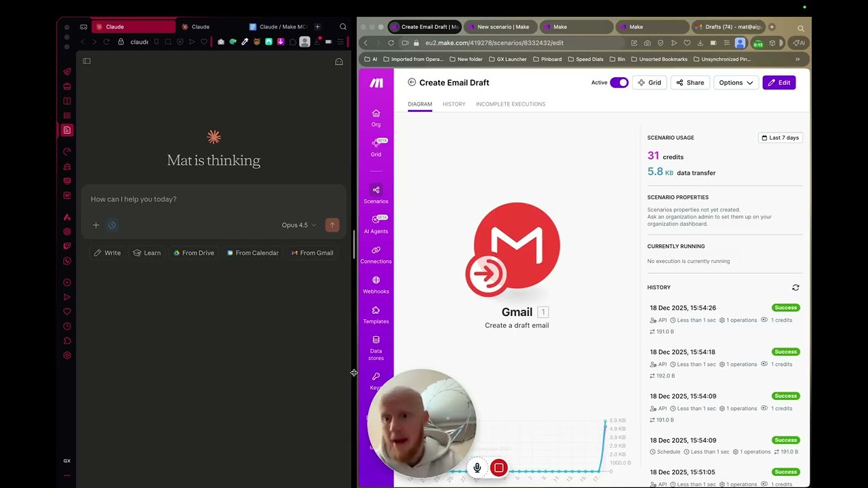Reload the Make page
Image resolution: width=868 pixels, height=488 pixels.
391,43
